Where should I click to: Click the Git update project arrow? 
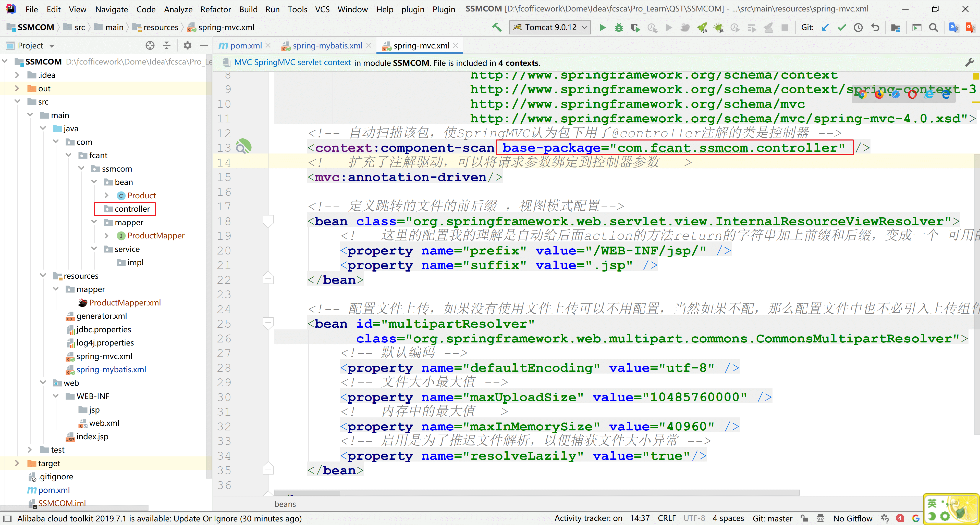click(x=825, y=27)
